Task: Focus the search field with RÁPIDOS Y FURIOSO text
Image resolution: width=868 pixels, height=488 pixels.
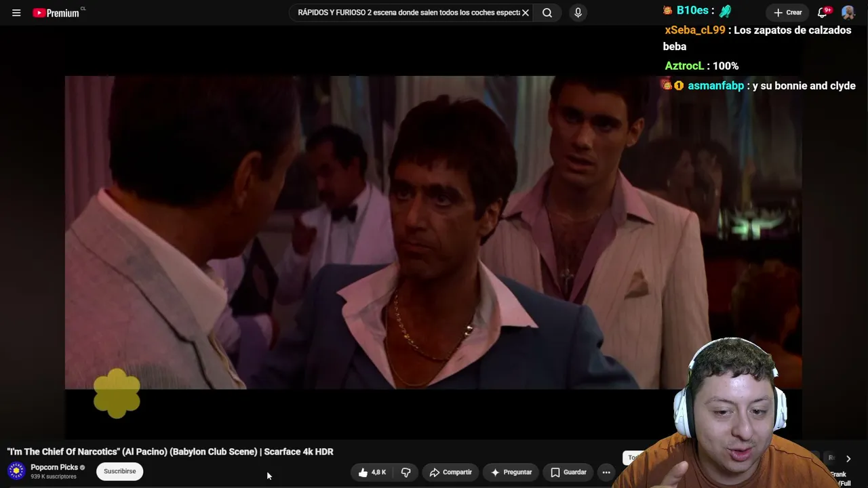Action: click(408, 13)
